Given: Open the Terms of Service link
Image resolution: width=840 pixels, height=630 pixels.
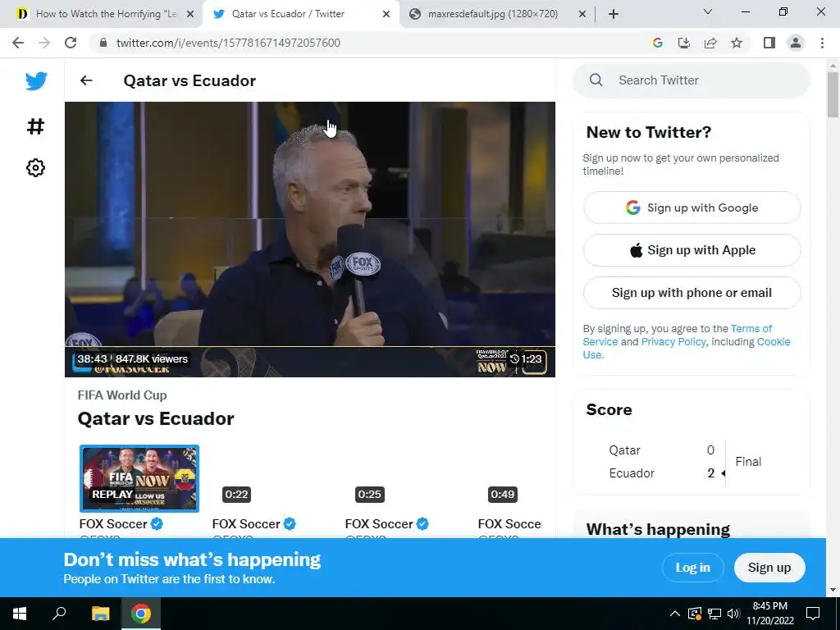Looking at the screenshot, I should [751, 328].
